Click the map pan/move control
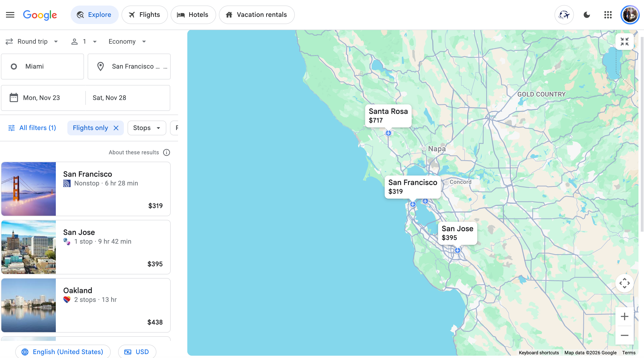 point(624,283)
